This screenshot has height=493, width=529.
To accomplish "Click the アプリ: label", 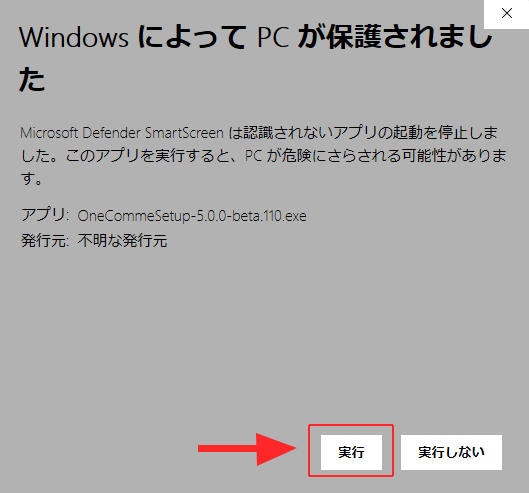I will pos(45,215).
